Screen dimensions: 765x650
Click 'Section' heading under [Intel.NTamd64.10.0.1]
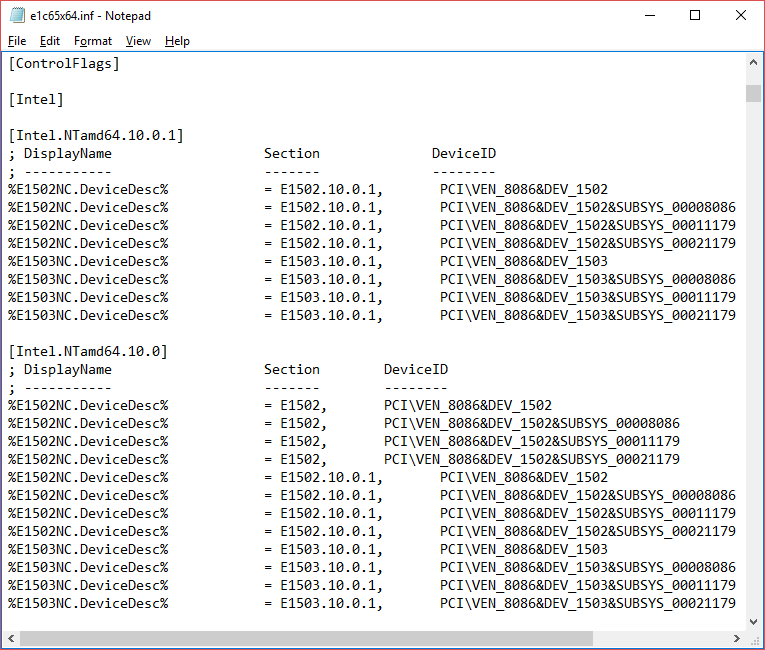pyautogui.click(x=292, y=153)
